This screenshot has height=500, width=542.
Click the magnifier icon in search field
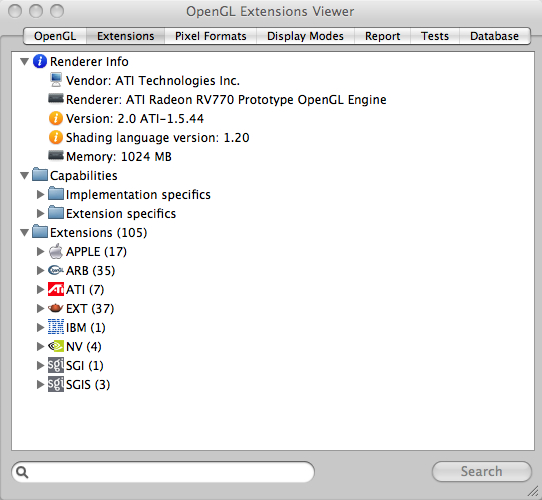point(22,472)
